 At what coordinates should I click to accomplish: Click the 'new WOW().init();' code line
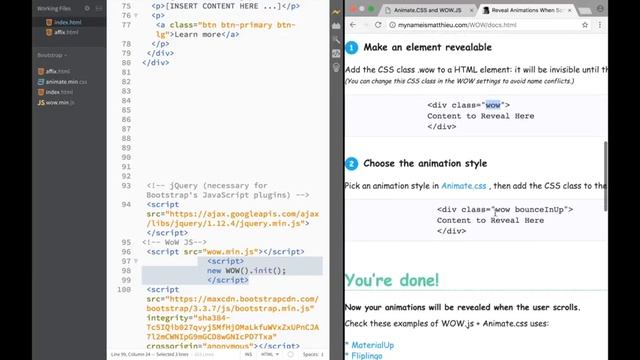(247, 271)
